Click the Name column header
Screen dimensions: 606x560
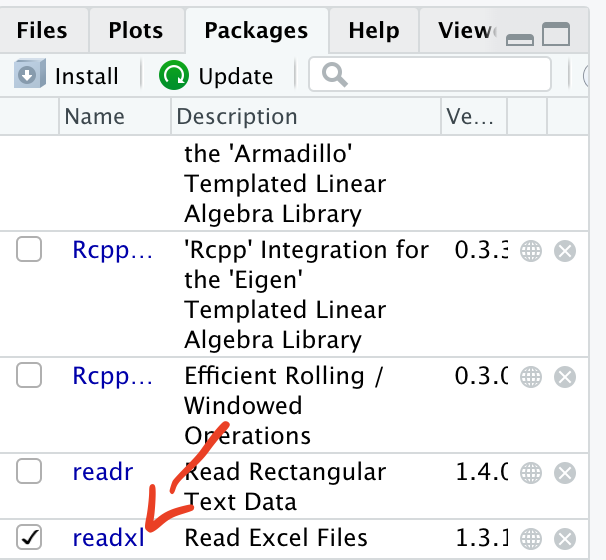pos(94,117)
